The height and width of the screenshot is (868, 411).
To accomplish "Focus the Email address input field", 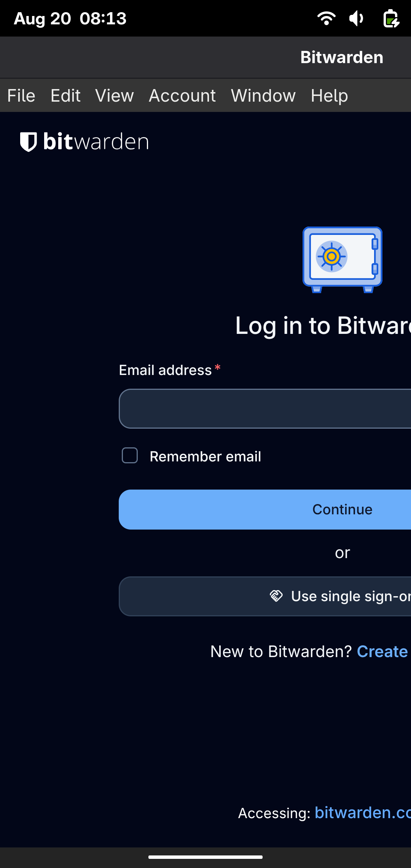I will 265,408.
